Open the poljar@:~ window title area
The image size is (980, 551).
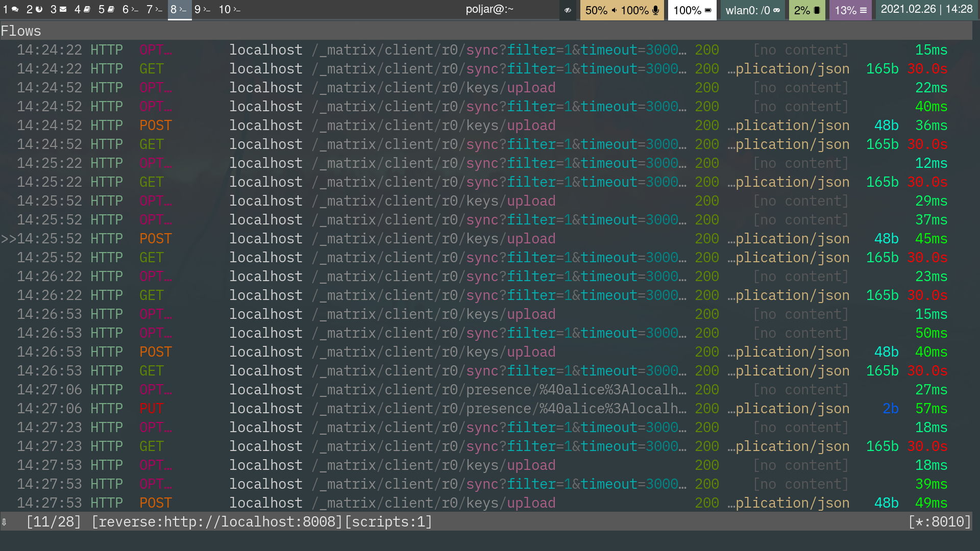pos(489,9)
